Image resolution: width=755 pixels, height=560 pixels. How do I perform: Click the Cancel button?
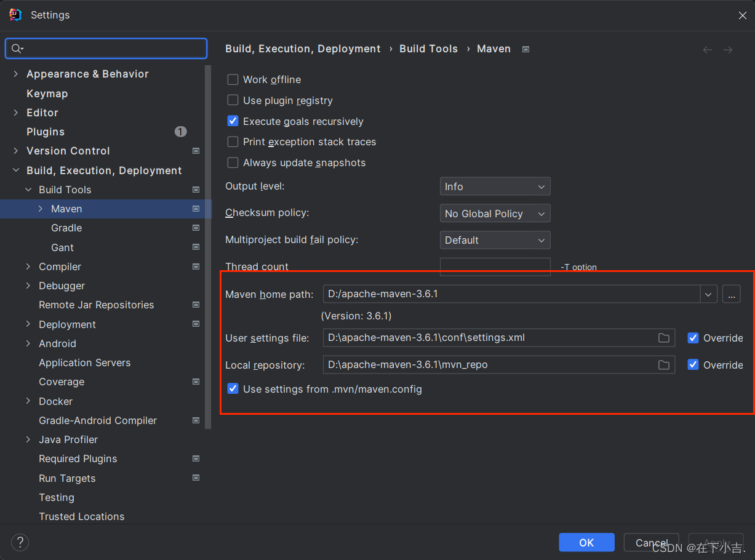point(651,542)
